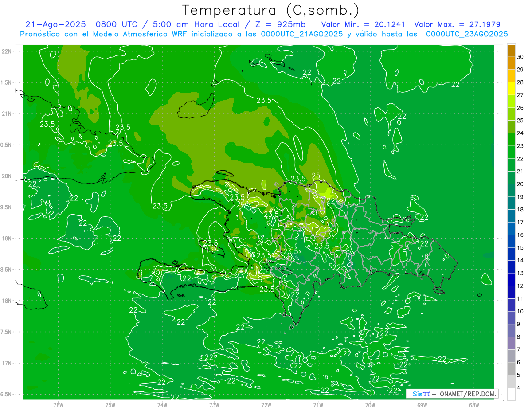Click green color bar swatch between 22 and 23
532x411 pixels.
pyautogui.click(x=511, y=152)
